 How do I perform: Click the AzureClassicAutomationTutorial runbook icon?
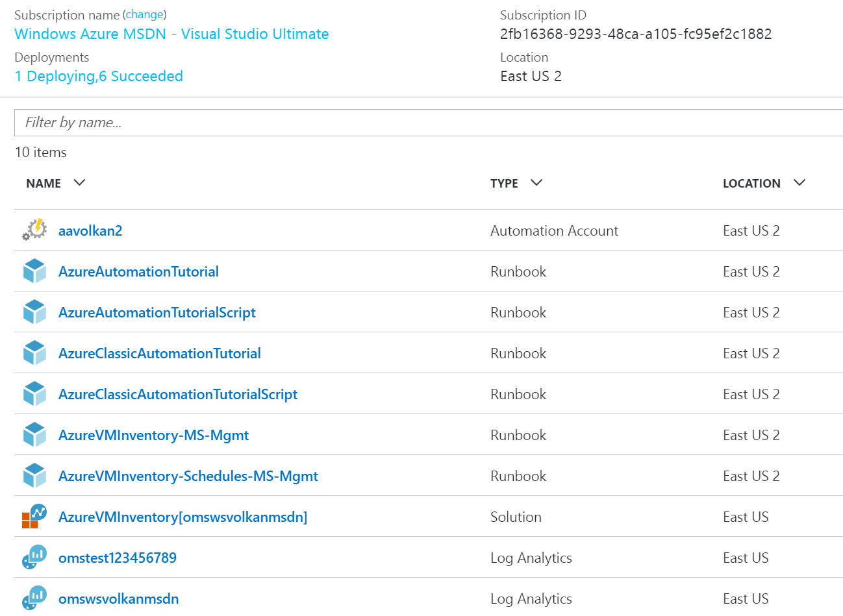(x=34, y=353)
